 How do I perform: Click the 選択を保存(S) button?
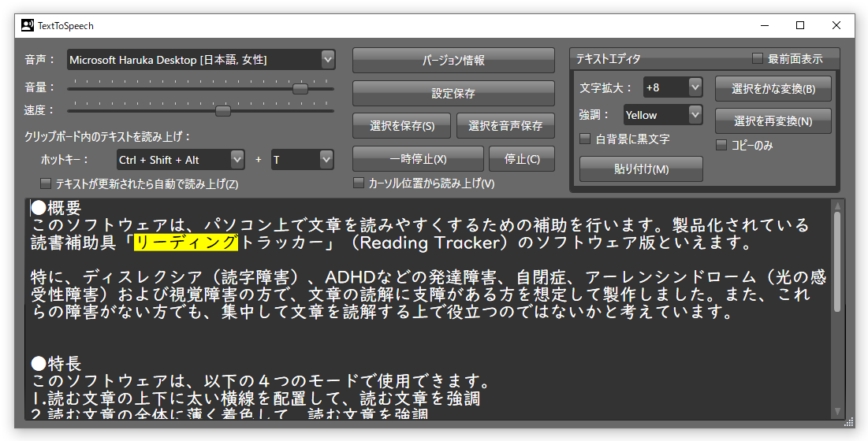[x=402, y=126]
